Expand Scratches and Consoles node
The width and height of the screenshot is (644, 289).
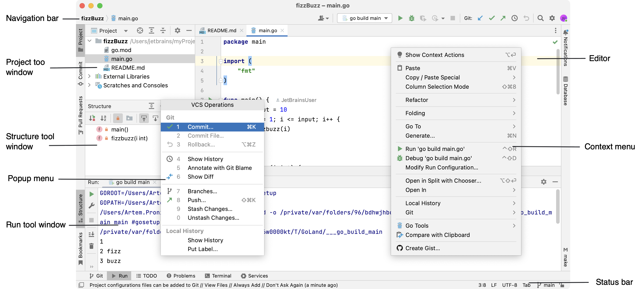point(89,85)
